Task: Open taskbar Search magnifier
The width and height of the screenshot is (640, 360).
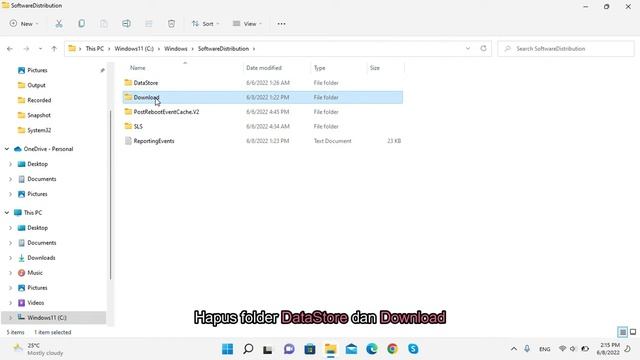Action: (x=248, y=349)
